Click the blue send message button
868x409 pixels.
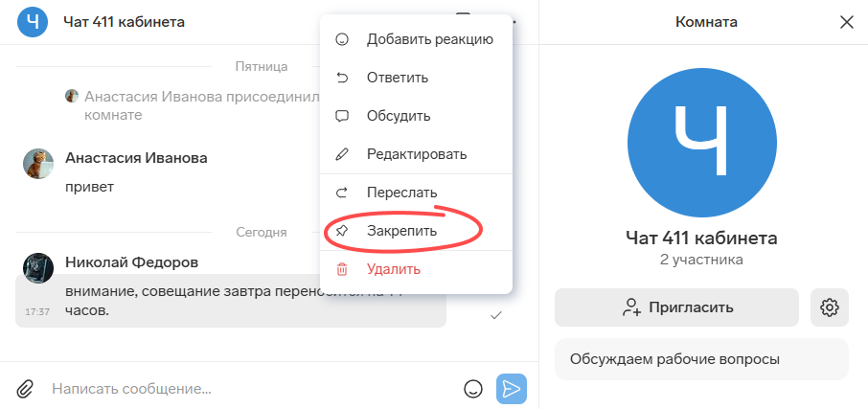(512, 389)
